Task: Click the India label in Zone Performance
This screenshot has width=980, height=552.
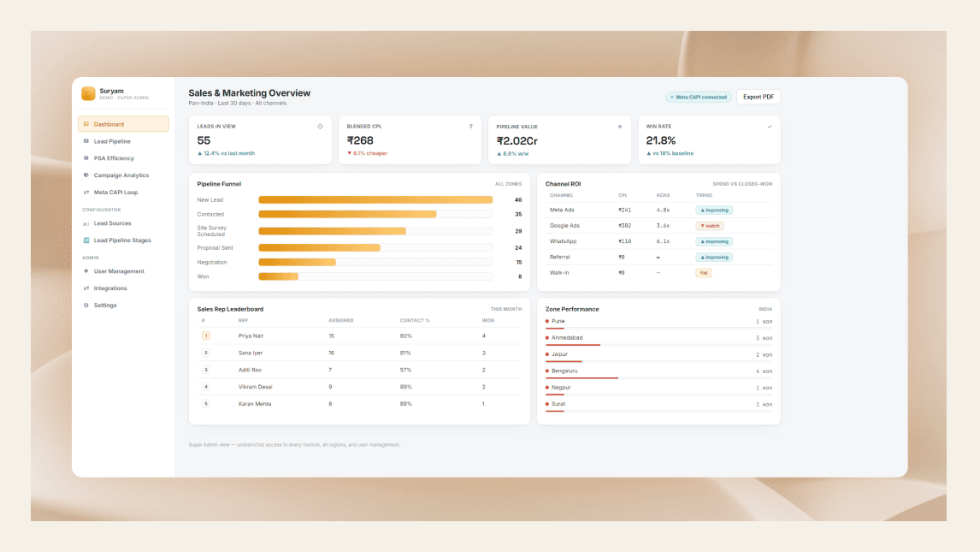Action: (x=765, y=309)
